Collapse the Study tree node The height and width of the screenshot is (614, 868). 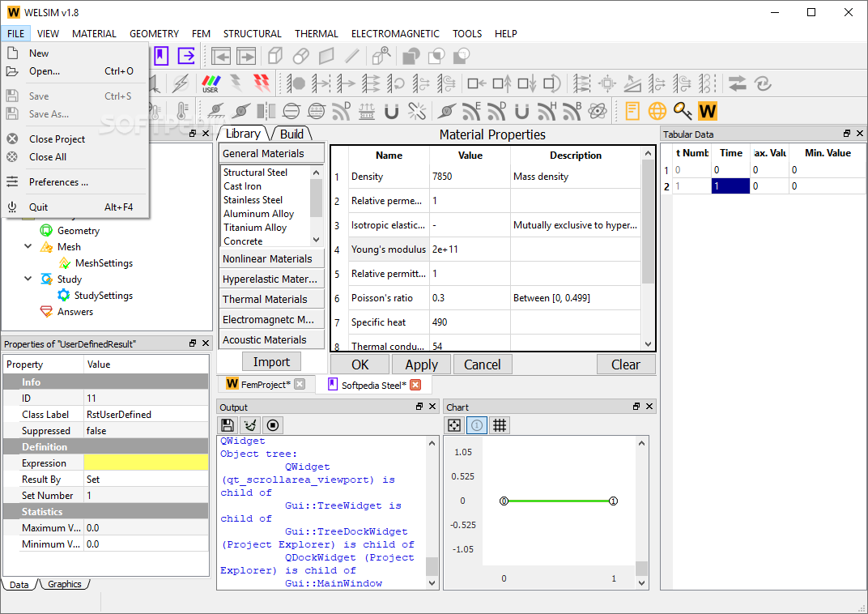[x=28, y=279]
